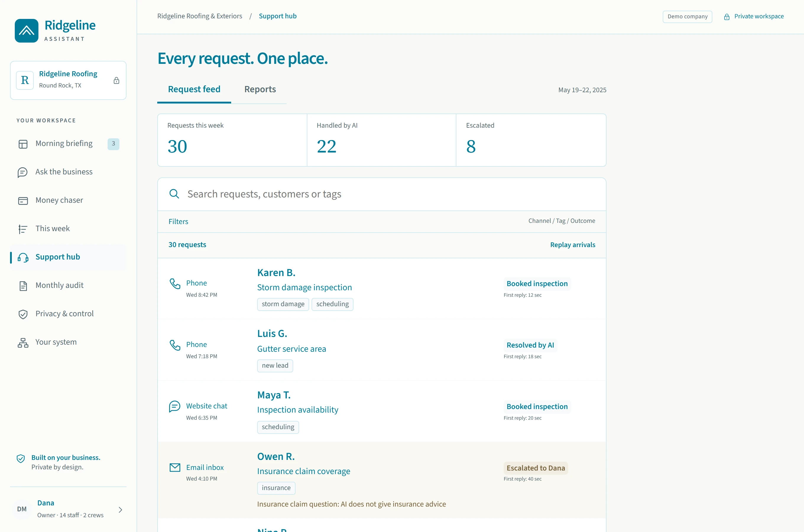Select Support hub in the sidebar
Viewport: 804px width, 532px height.
click(x=68, y=257)
